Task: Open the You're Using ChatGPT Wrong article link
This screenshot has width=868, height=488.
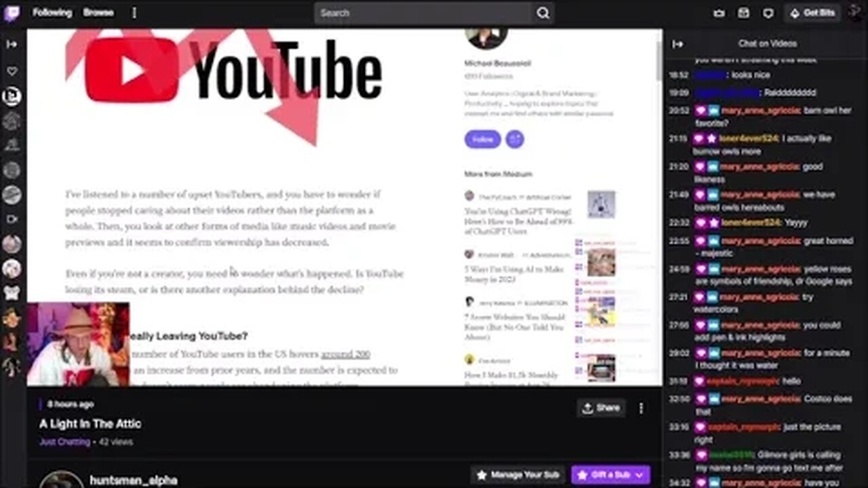Action: pos(519,221)
